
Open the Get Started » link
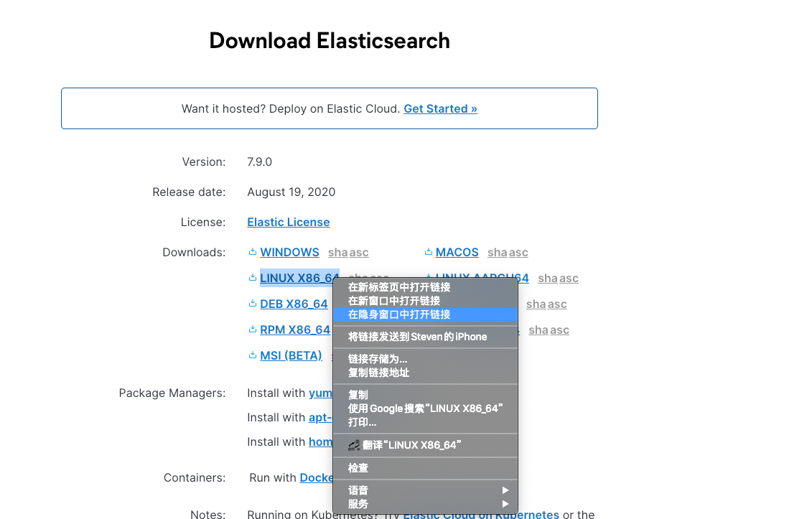[x=440, y=109]
